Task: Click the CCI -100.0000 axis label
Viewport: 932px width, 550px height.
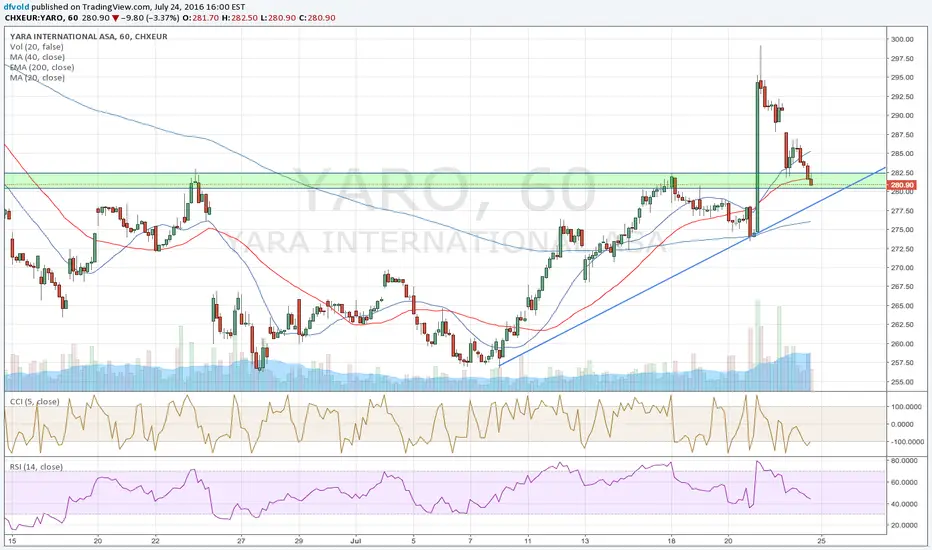Action: pyautogui.click(x=906, y=442)
